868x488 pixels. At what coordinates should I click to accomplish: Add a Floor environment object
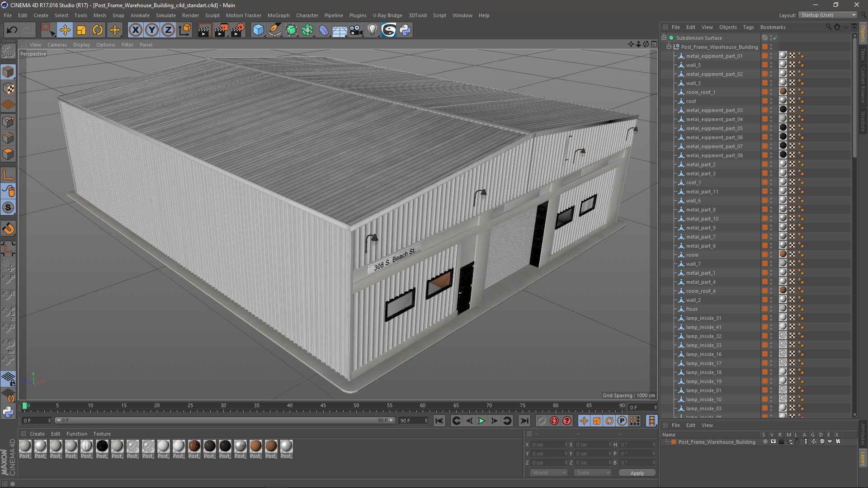tap(340, 30)
